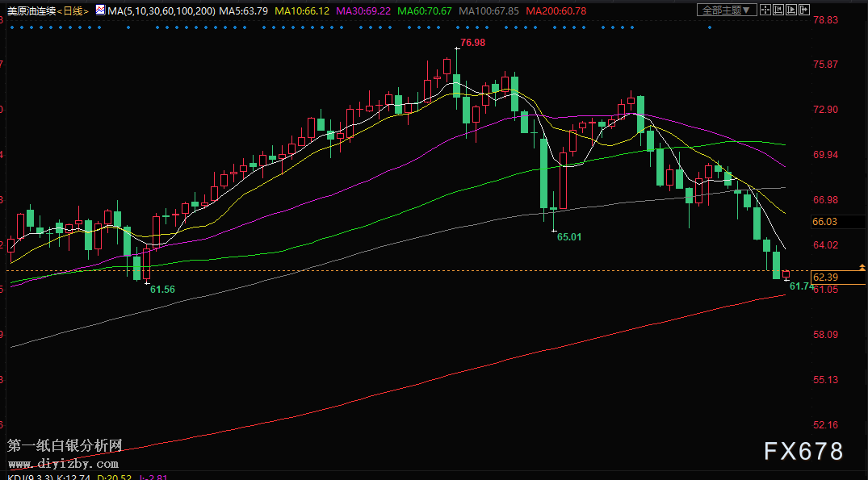Click the orange double-arrow icon above 62.39
The height and width of the screenshot is (480, 868).
pyautogui.click(x=862, y=266)
